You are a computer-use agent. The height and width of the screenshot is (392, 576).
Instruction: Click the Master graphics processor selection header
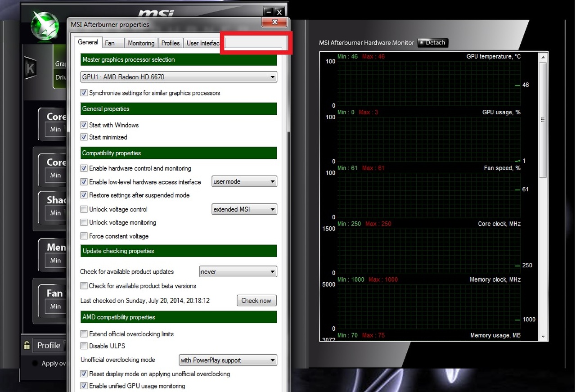point(179,60)
